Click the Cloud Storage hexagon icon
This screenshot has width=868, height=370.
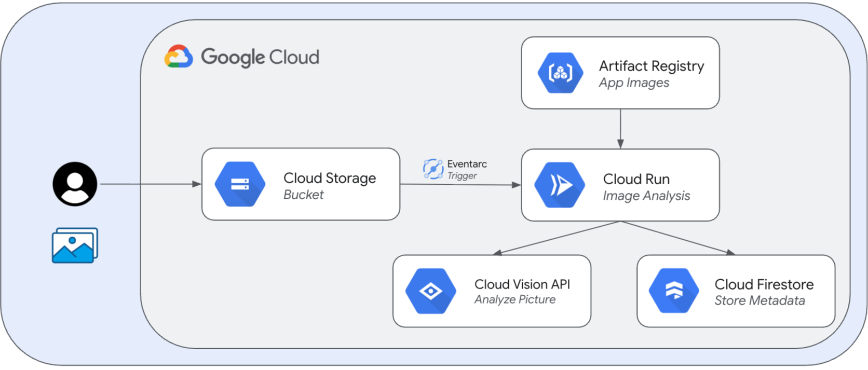[x=240, y=184]
